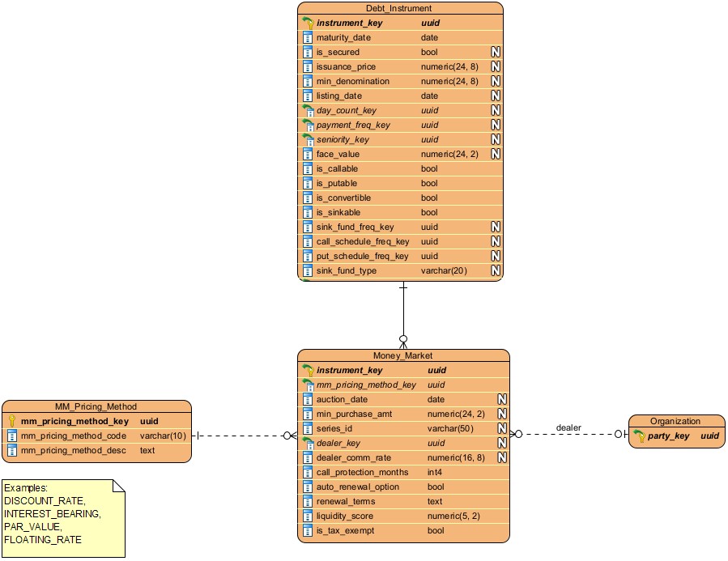Screen dimensions: 728x561
Task: Select the yellow Examples note
Action: [x=63, y=518]
